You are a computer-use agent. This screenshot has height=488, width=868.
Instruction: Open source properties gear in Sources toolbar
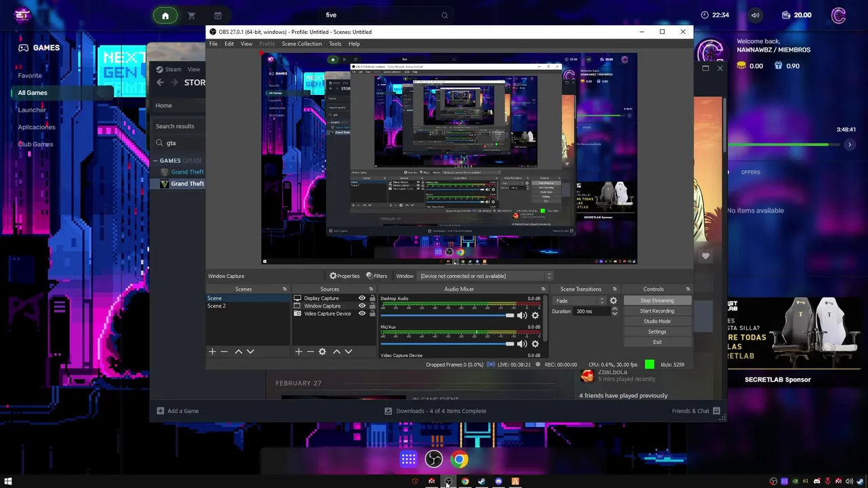(x=322, y=351)
